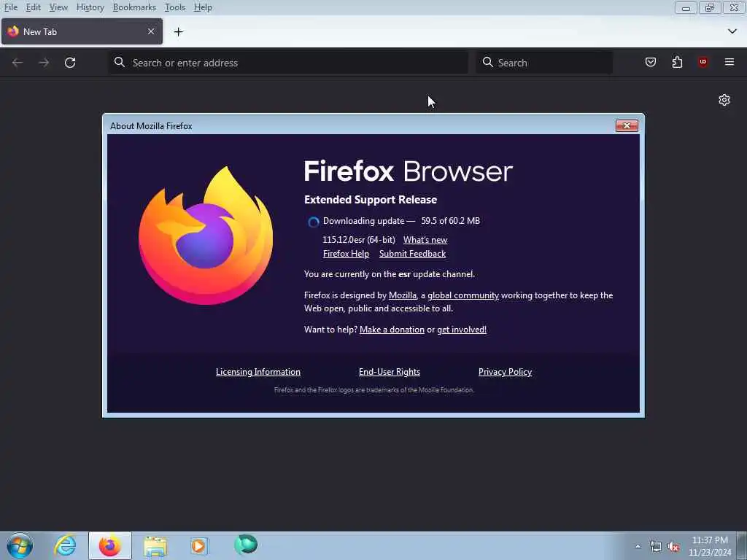The height and width of the screenshot is (560, 747).
Task: Open the Edit menu
Action: tap(33, 7)
